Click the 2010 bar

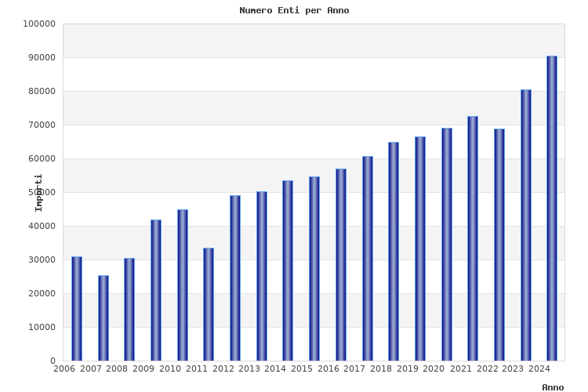pyautogui.click(x=183, y=285)
